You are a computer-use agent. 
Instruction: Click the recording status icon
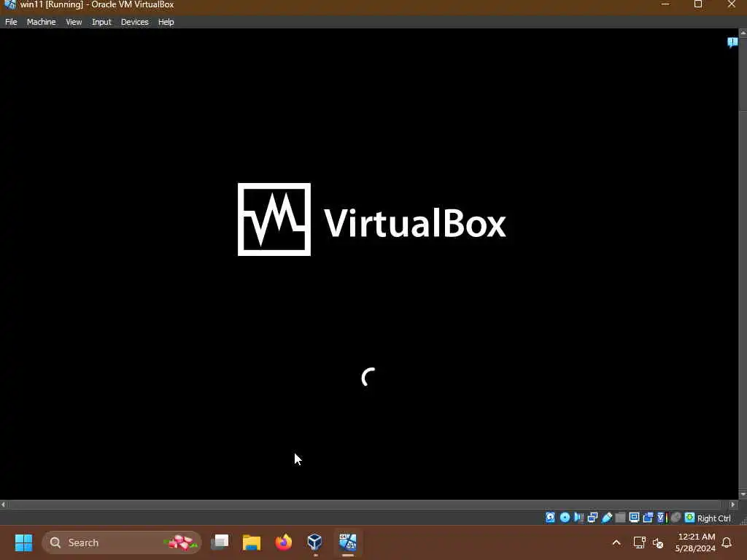[x=648, y=518]
